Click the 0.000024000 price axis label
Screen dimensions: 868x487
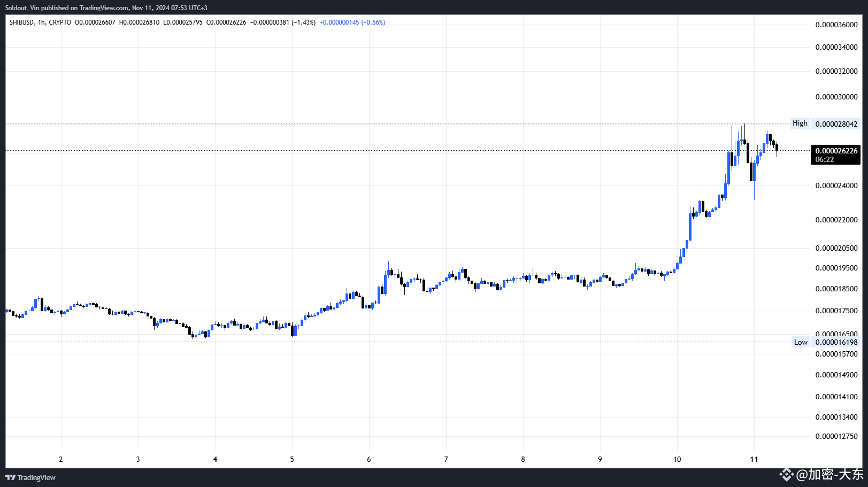tap(836, 185)
